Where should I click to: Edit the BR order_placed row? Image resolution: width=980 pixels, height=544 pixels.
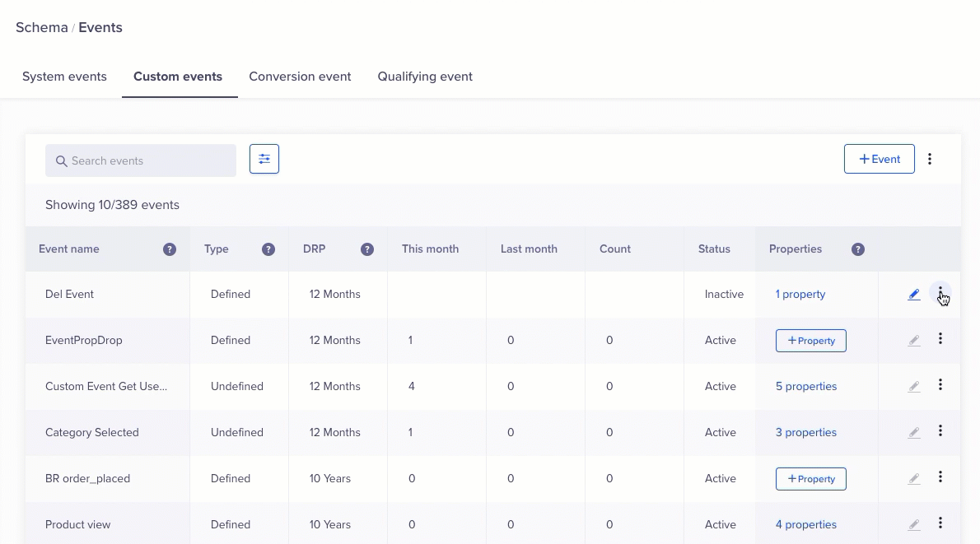coord(914,478)
